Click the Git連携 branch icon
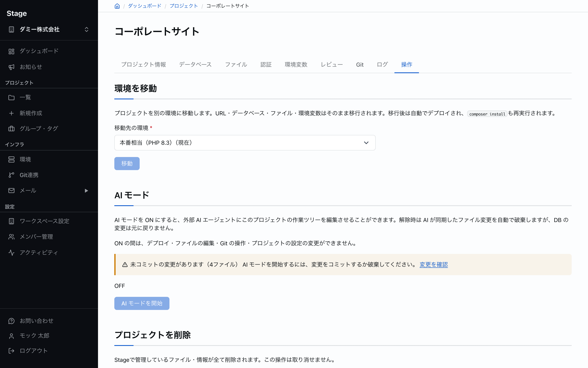The image size is (588, 368). click(x=11, y=175)
